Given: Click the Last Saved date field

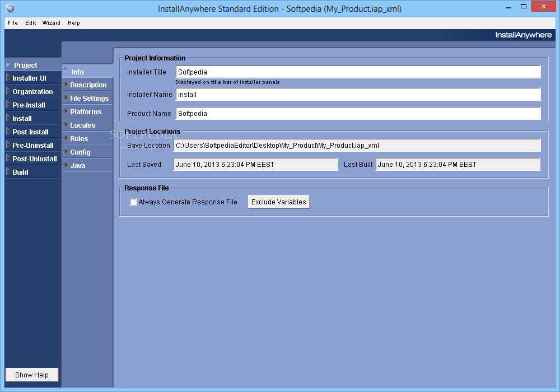Looking at the screenshot, I should [256, 165].
